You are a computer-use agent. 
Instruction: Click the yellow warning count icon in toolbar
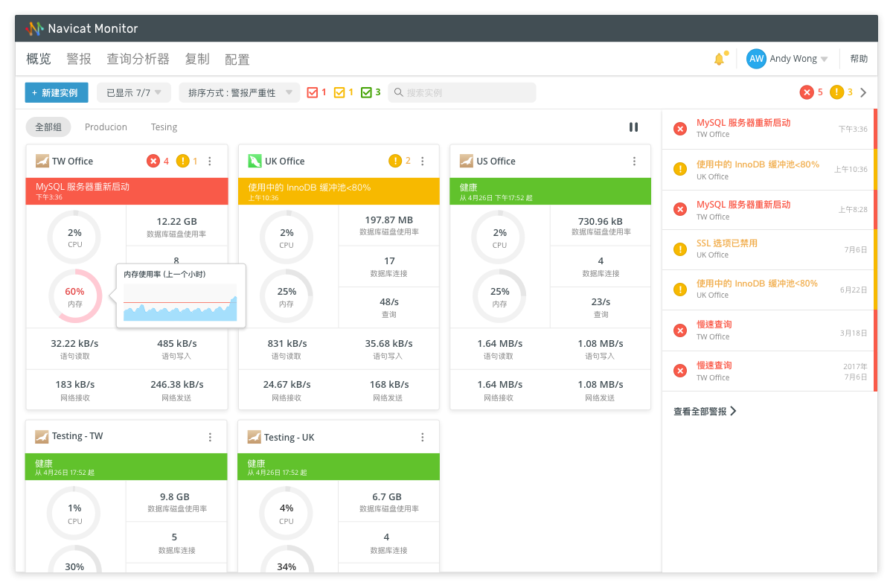(836, 92)
